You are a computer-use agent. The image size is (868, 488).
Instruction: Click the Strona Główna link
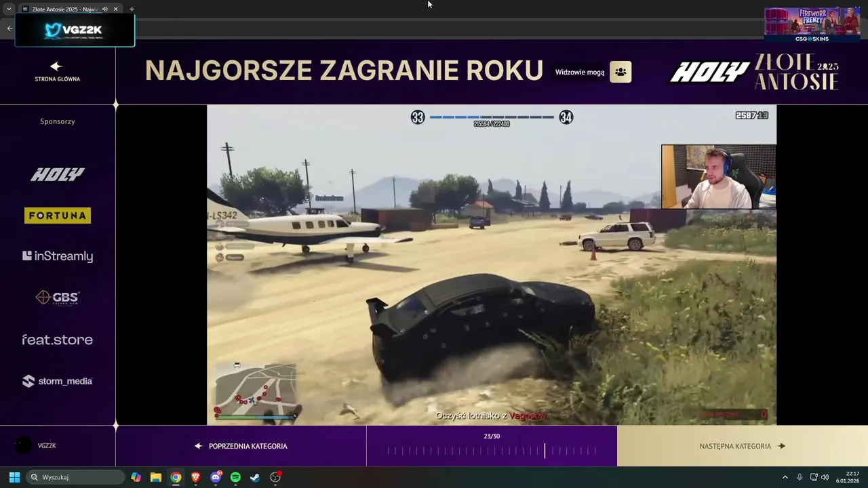[x=58, y=79]
